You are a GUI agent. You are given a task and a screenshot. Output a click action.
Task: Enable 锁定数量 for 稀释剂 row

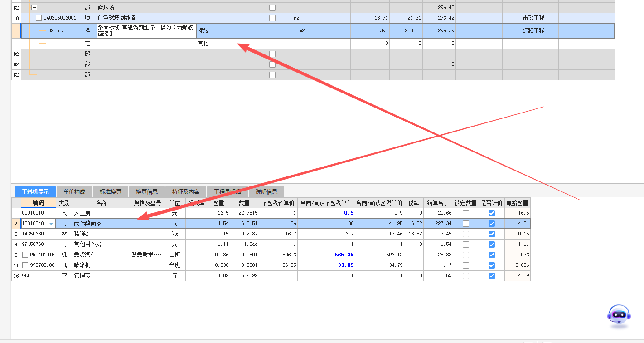465,234
